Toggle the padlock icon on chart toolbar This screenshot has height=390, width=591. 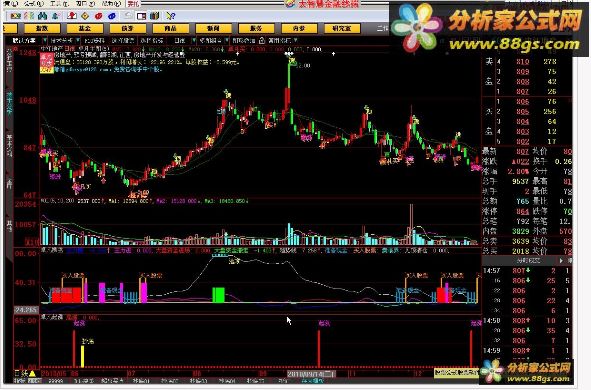point(262,40)
